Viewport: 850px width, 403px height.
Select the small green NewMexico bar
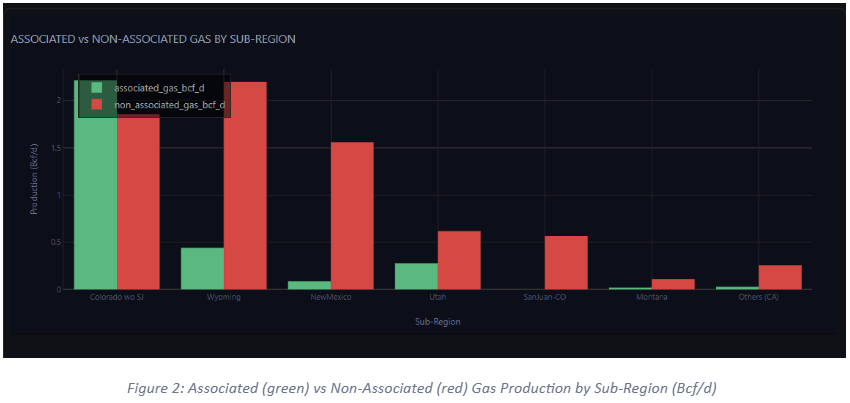[x=309, y=285]
